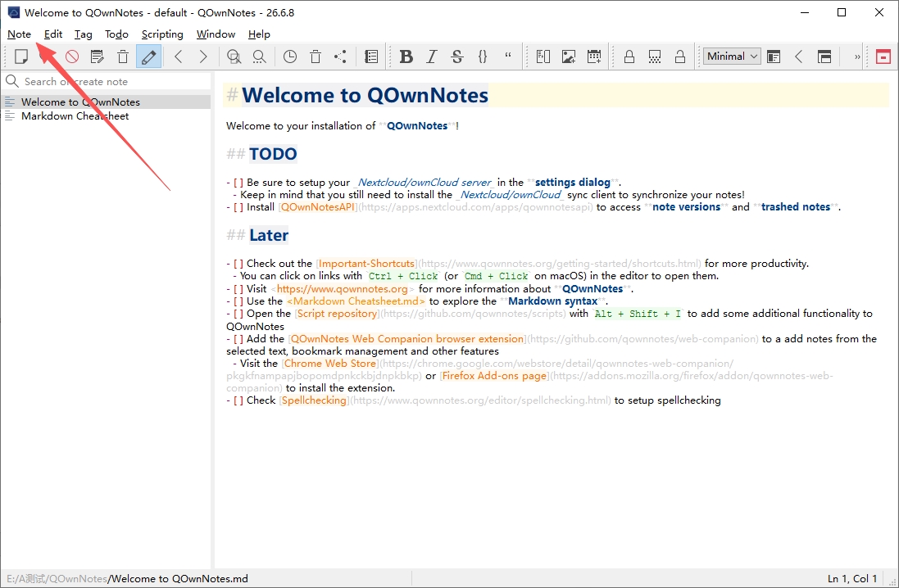Click the trashed notes bold text
Viewport: 899px width, 588px height.
pos(795,207)
